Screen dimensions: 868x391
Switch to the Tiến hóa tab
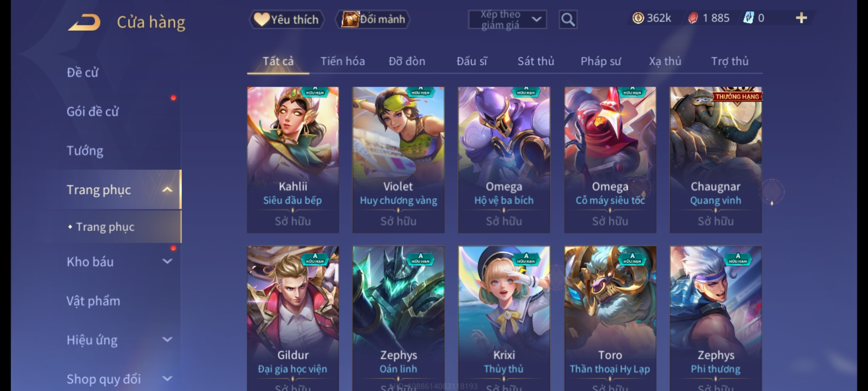[x=342, y=61]
